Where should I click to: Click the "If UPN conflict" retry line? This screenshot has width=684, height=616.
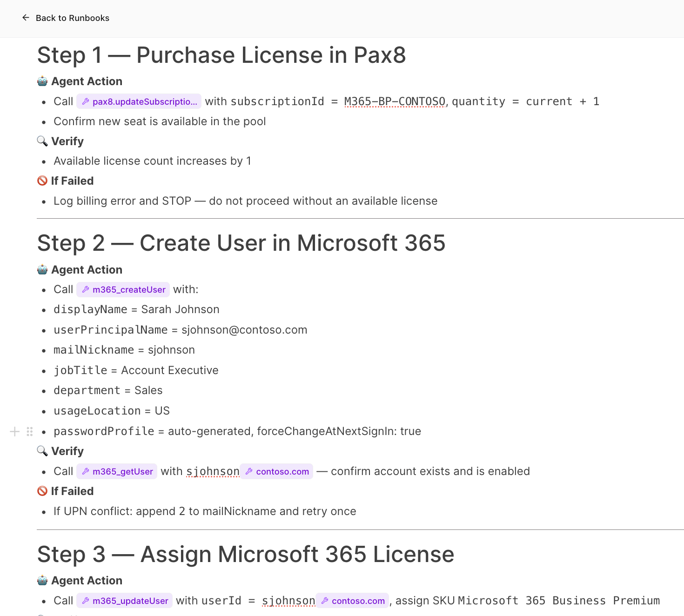[205, 511]
